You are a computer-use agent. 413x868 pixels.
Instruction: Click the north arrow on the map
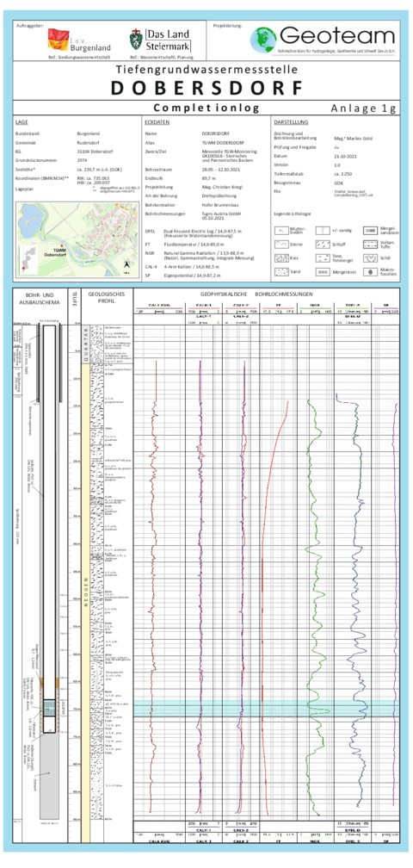click(127, 264)
